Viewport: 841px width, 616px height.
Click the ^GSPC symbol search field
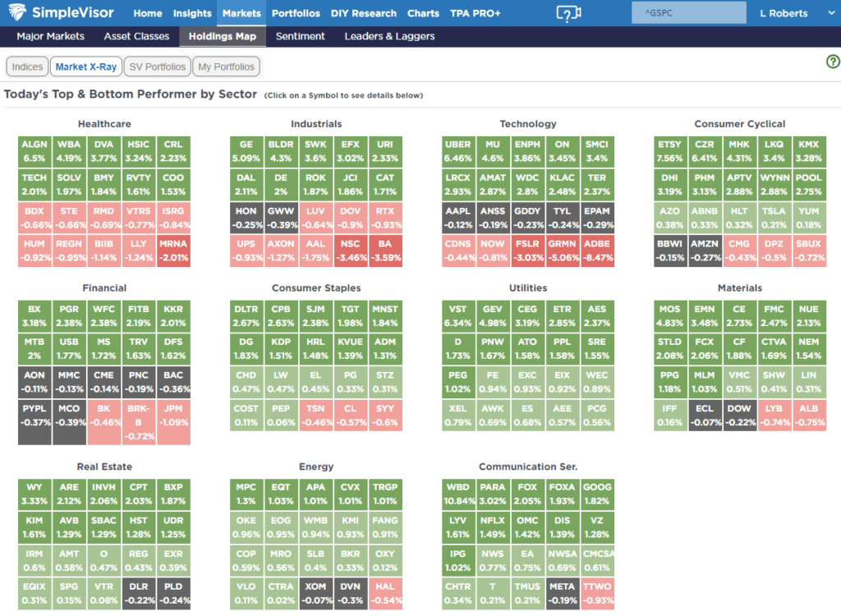[689, 13]
